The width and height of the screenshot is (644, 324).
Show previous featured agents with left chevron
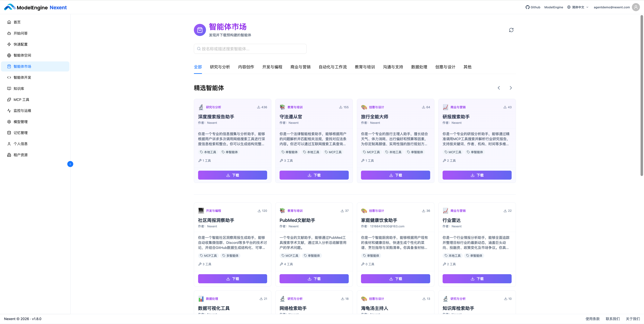point(499,88)
